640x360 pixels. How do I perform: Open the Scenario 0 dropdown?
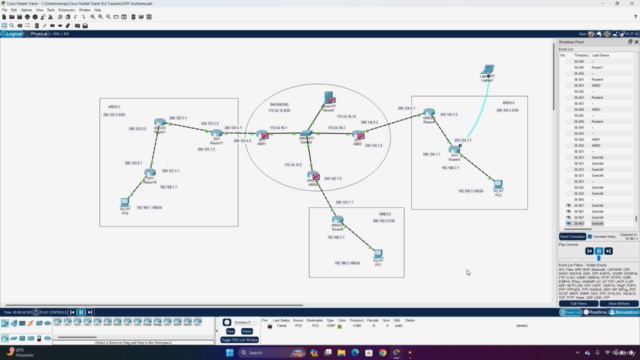click(244, 322)
